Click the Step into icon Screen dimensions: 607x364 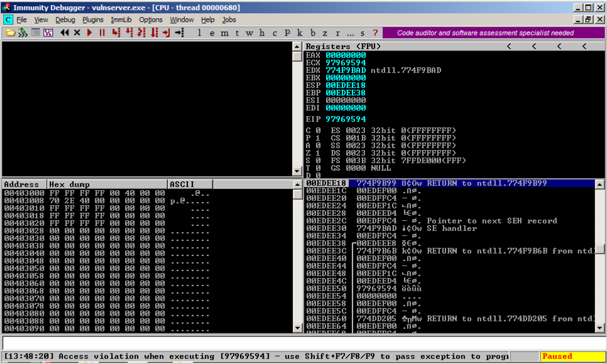(x=116, y=33)
